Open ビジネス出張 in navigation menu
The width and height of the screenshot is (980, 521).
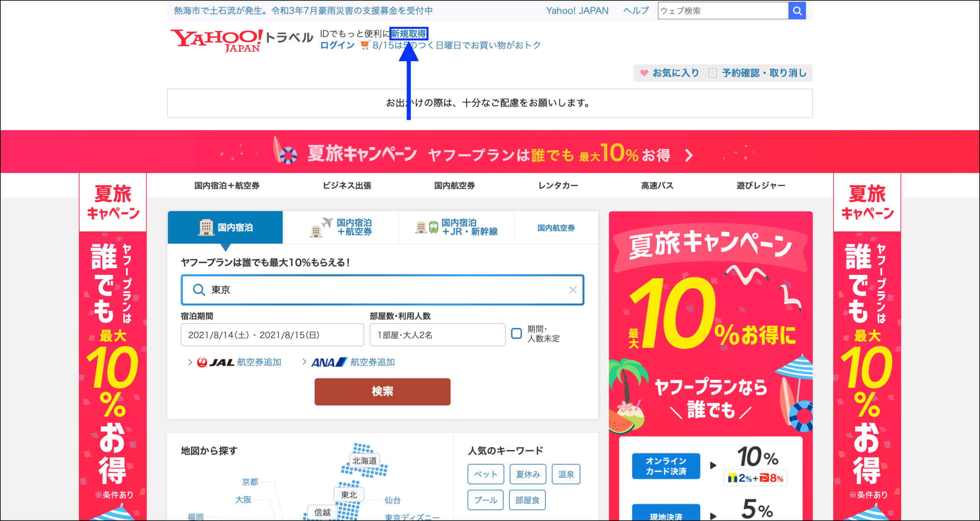pos(347,186)
